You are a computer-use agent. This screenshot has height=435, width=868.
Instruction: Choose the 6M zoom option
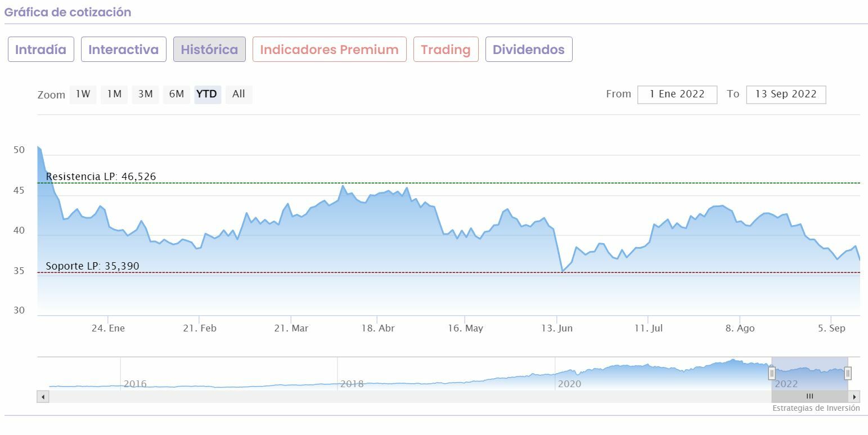pos(177,94)
